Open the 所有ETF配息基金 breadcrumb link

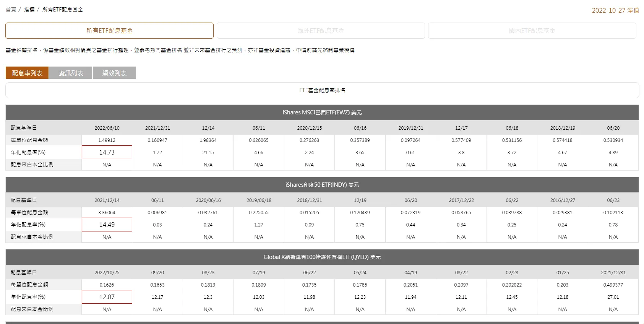(x=63, y=10)
